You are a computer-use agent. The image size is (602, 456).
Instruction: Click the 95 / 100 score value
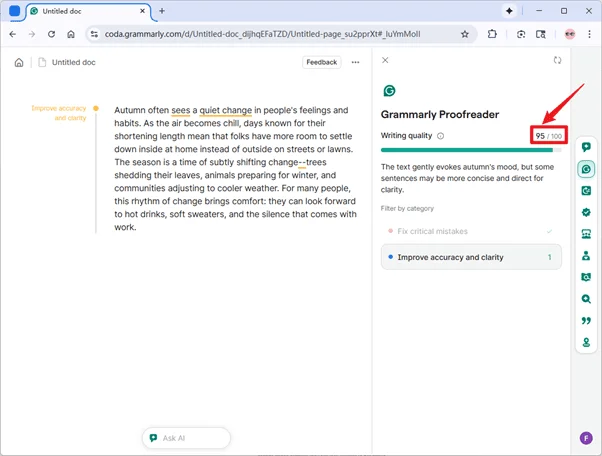coord(549,136)
